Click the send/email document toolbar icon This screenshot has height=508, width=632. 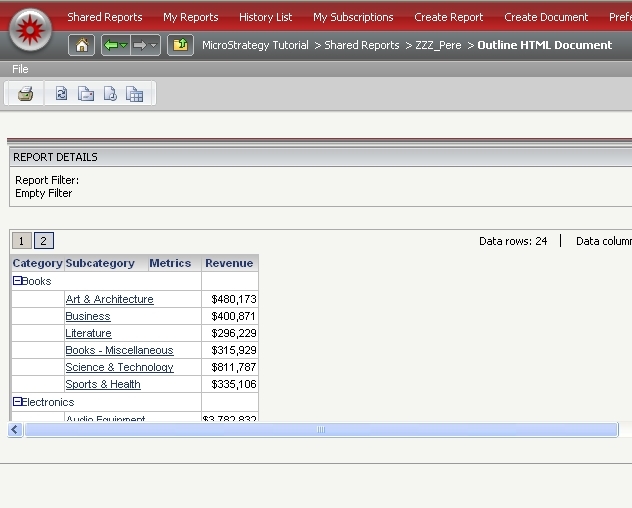86,94
